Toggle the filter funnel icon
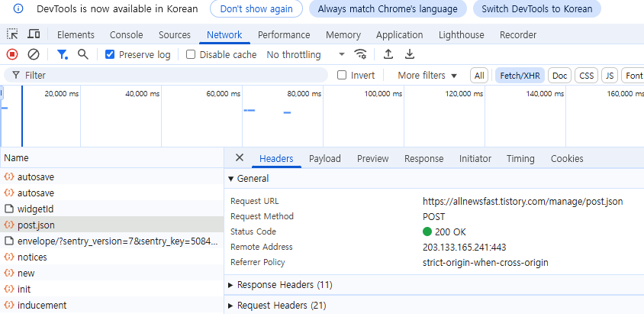This screenshot has height=314, width=644. (63, 54)
